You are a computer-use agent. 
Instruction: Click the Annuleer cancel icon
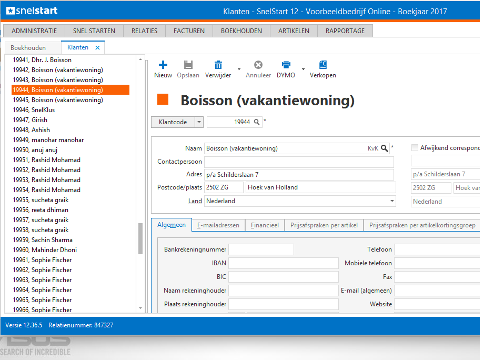pyautogui.click(x=258, y=65)
